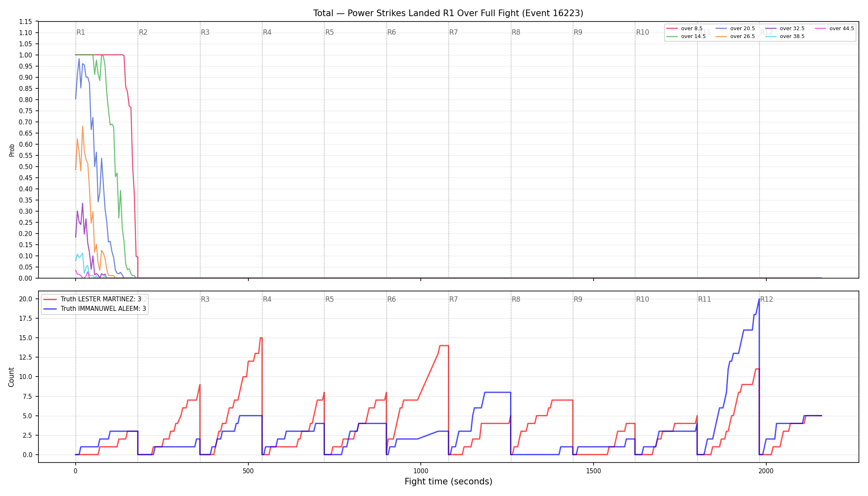Click 'Truth IMMANUWEL ALEEM: 3' legend entry

pyautogui.click(x=95, y=309)
